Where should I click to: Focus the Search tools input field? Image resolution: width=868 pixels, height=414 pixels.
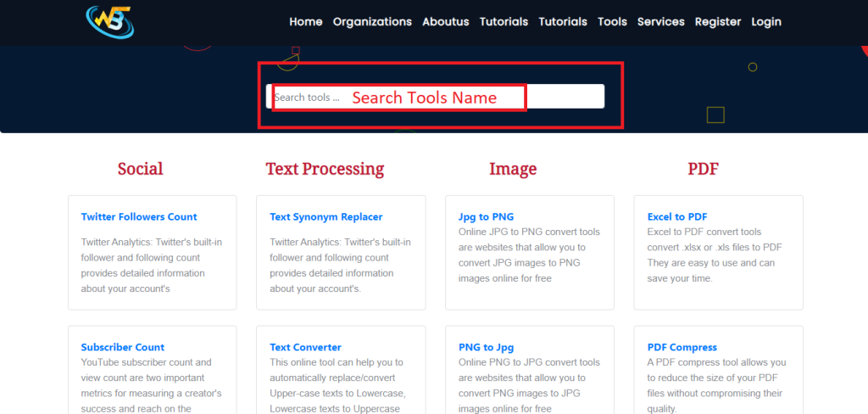click(x=435, y=97)
